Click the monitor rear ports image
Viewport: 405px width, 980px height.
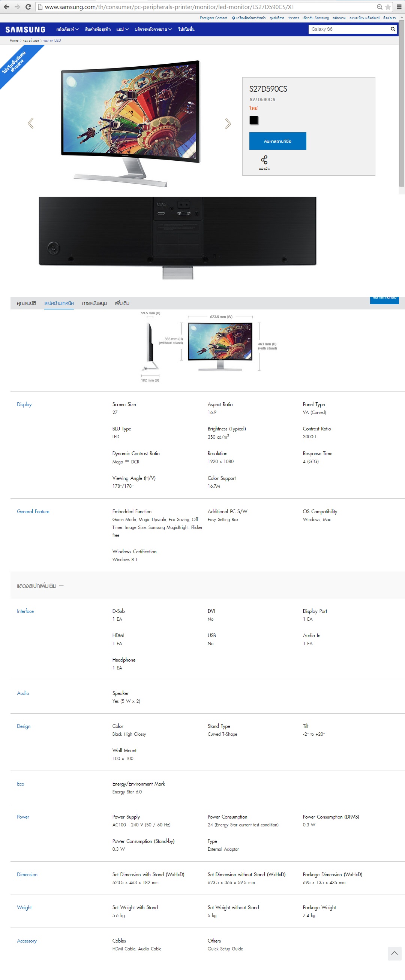(x=177, y=238)
